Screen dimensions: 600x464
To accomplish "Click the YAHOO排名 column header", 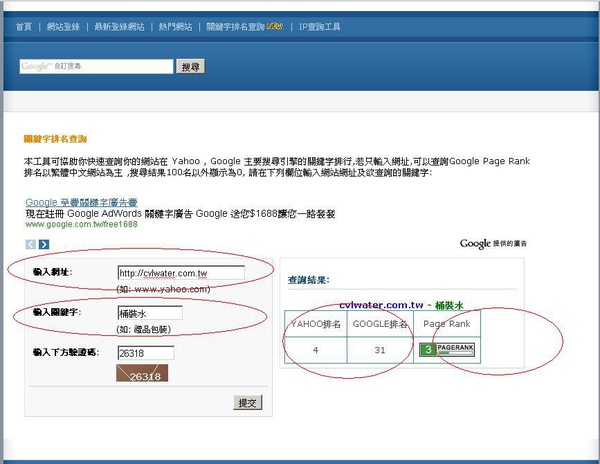I will point(316,324).
